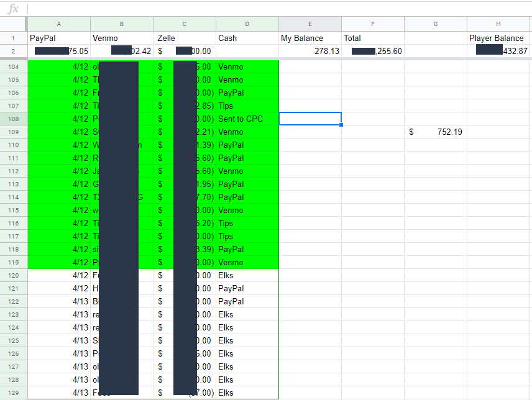This screenshot has width=532, height=400.
Task: Select the 'Tips' cell in row 107
Action: 247,106
